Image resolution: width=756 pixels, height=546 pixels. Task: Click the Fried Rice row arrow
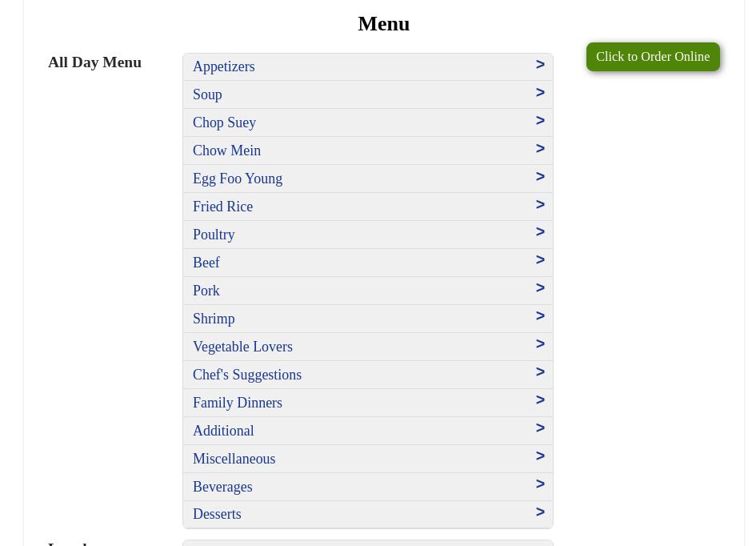[x=540, y=205]
